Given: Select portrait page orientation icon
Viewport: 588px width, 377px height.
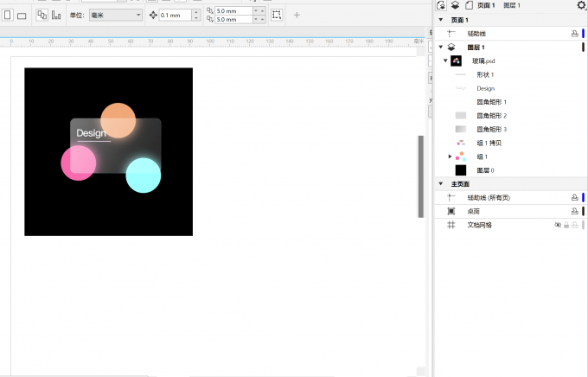Looking at the screenshot, I should tap(8, 16).
